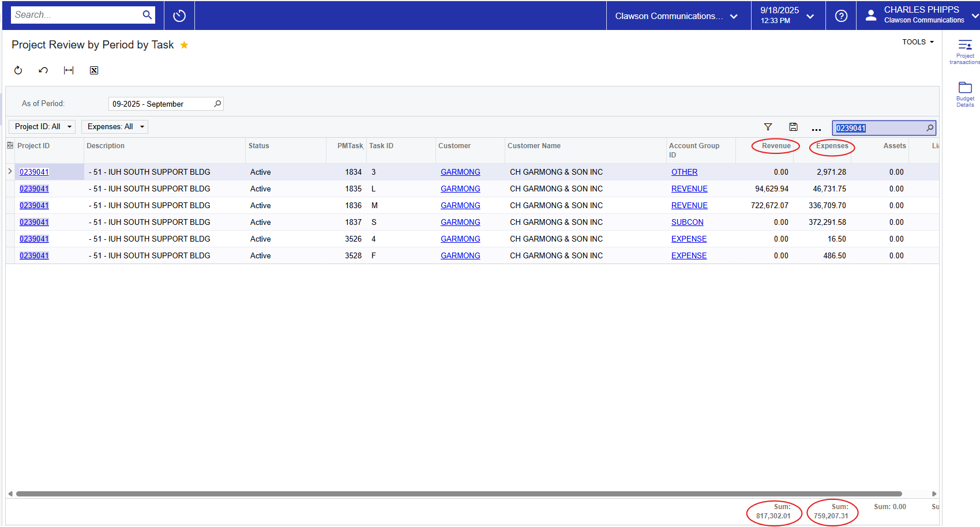Click the save filter disk icon
This screenshot has height=527, width=980.
pos(793,127)
